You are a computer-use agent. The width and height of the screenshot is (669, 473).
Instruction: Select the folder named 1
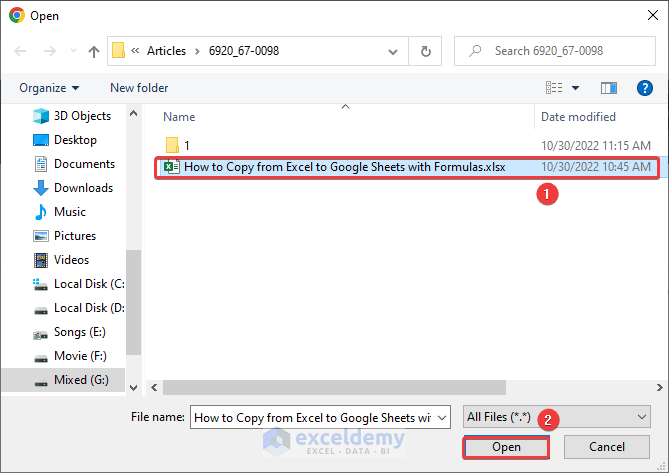[x=177, y=145]
